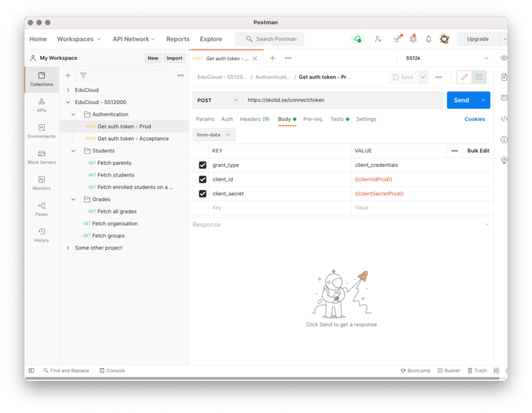Uncheck the client_id parameter checkbox
The height and width of the screenshot is (413, 532).
[x=203, y=180]
